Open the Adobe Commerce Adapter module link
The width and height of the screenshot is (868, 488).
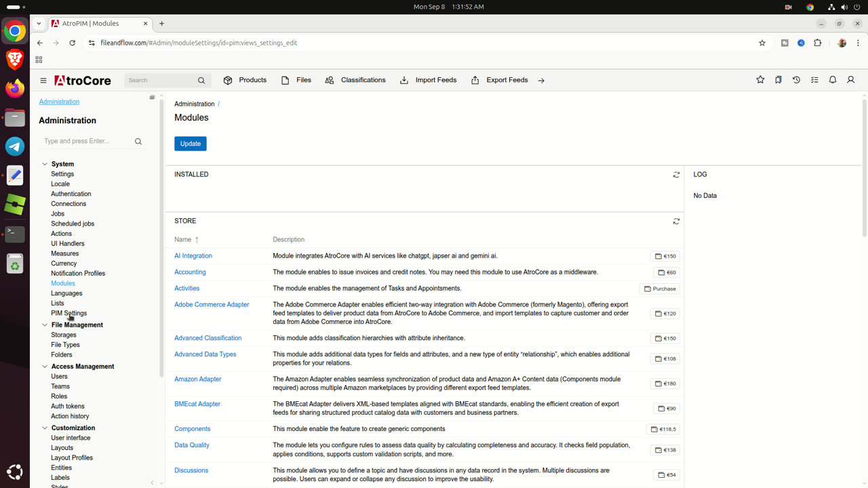[212, 305]
